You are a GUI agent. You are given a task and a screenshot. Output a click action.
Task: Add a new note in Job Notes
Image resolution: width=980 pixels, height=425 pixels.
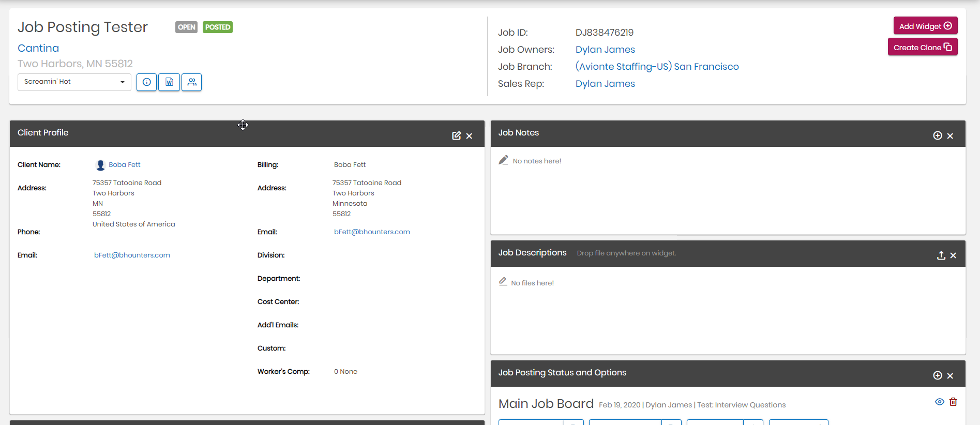point(937,135)
